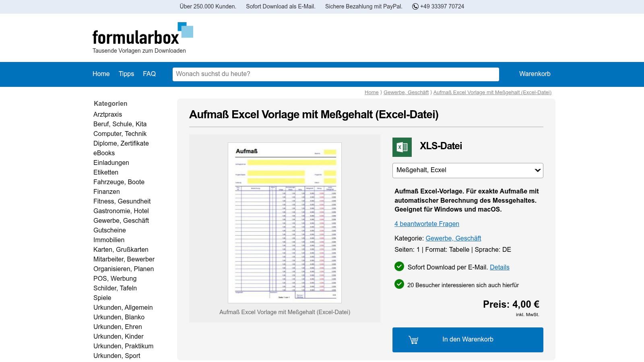Open the Gewerbe, Geschäft link next to Kategorie

(x=453, y=239)
